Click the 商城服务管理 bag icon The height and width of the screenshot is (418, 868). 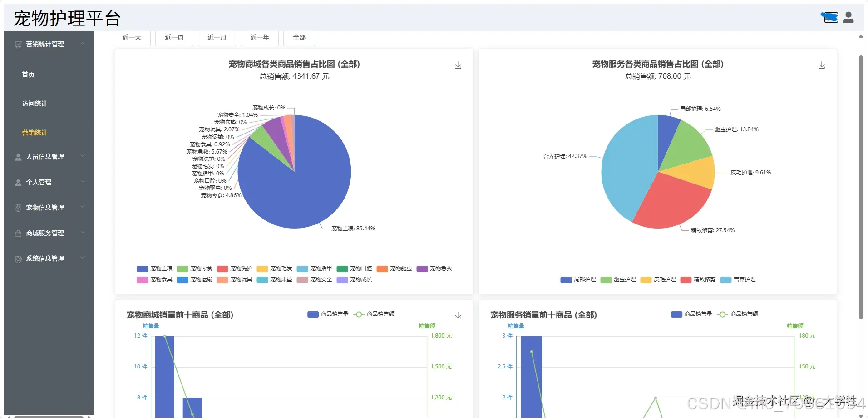pos(18,234)
